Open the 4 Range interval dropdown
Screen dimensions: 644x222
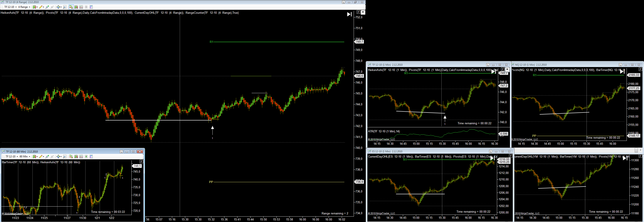pyautogui.click(x=24, y=7)
